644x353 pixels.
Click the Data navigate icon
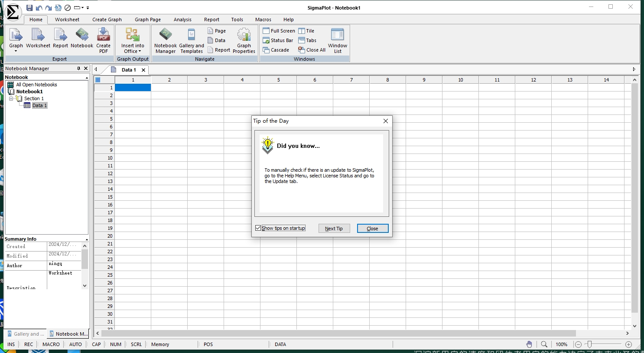pos(217,40)
